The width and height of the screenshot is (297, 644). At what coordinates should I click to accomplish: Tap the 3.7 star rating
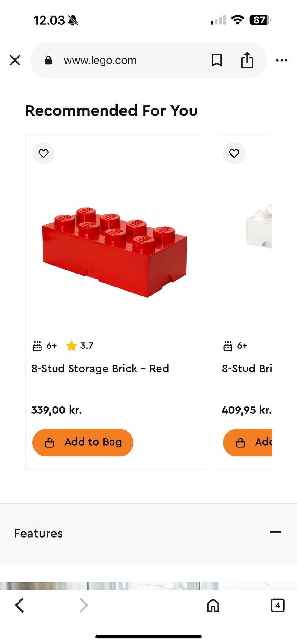(80, 345)
